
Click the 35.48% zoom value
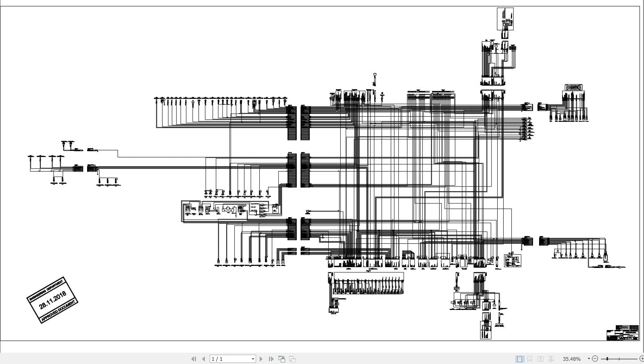572,359
